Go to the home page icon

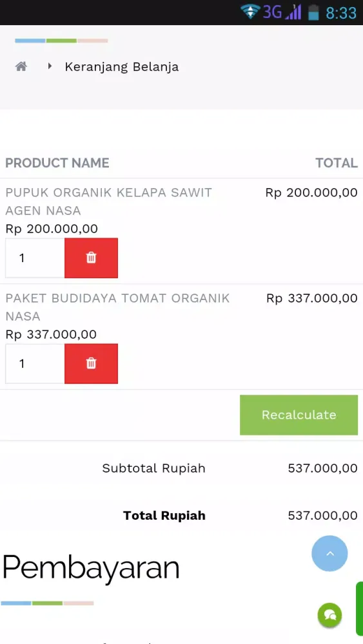pos(21,66)
